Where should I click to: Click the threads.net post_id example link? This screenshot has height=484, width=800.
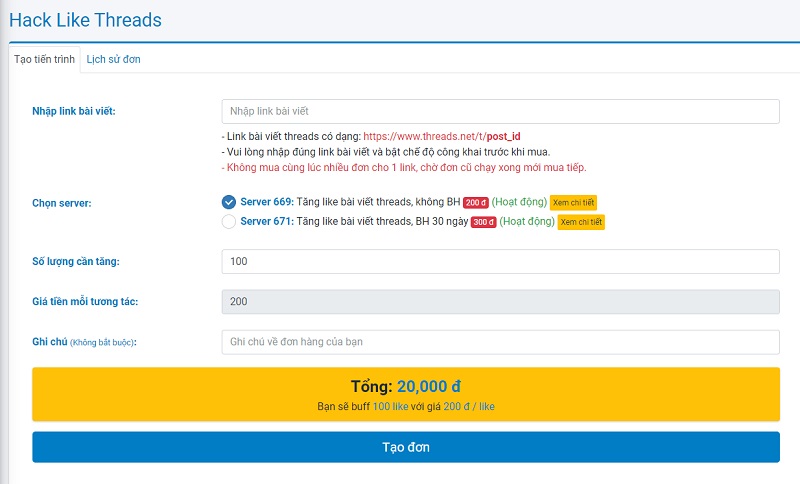tap(442, 136)
